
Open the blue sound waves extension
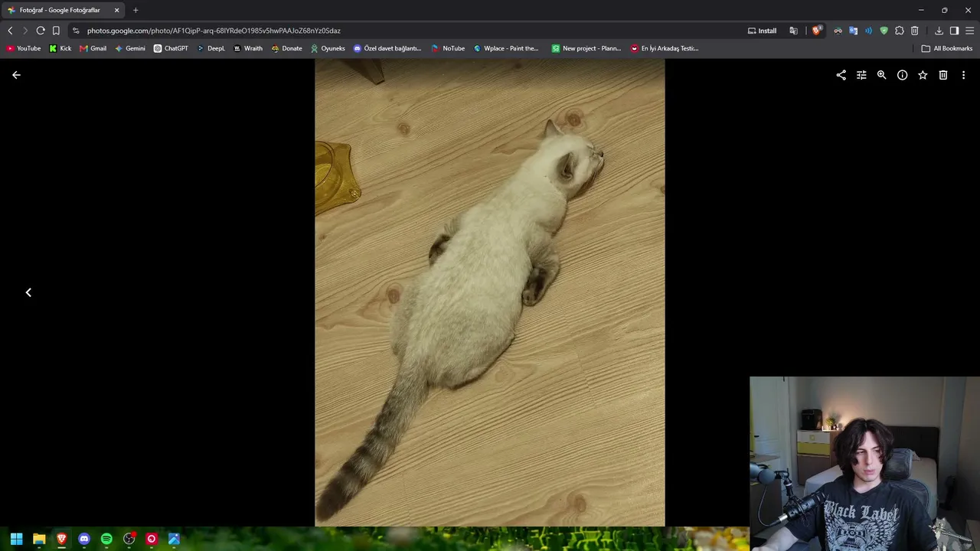pos(868,31)
